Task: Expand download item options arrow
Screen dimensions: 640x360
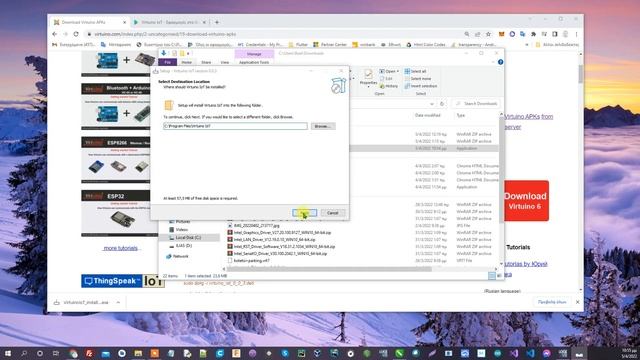Action: 118,302
